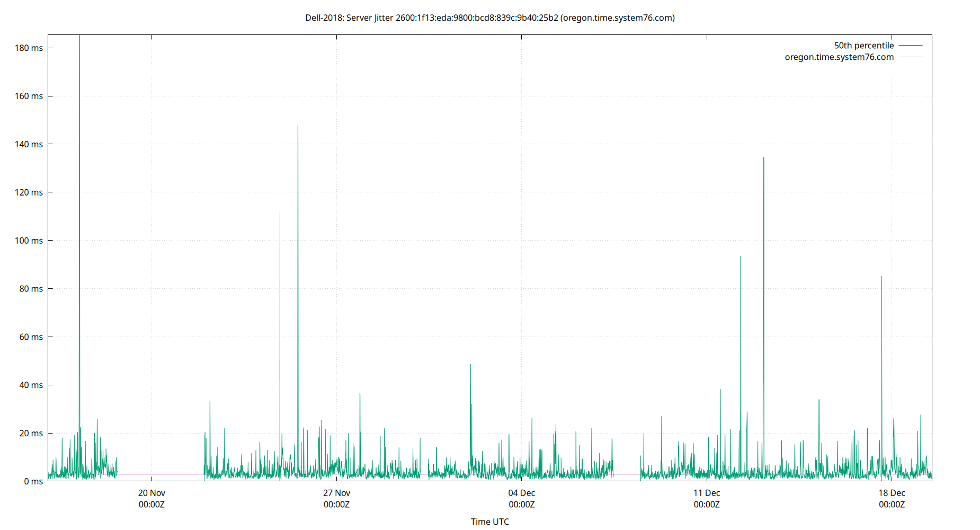Select the chart title mentioning Dell-2018 Server Jitter
The width and height of the screenshot is (980, 530).
tap(489, 17)
